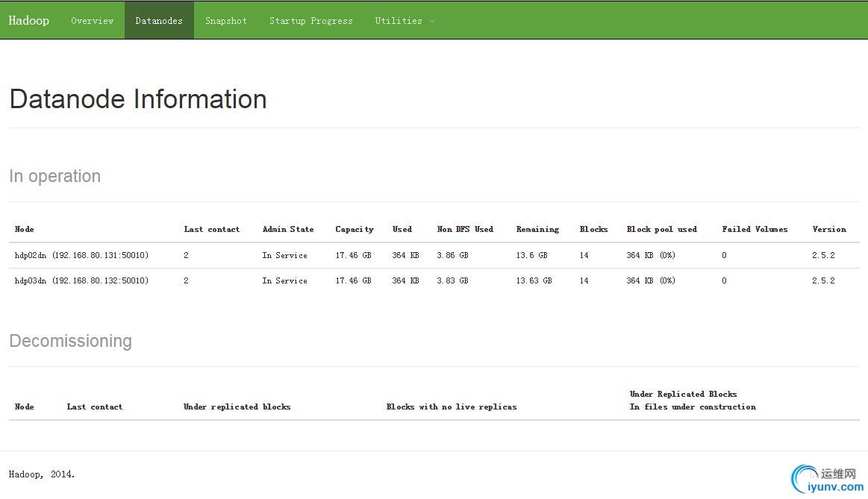The width and height of the screenshot is (868, 499).
Task: Click the Hadoop brand logo link
Action: [x=28, y=20]
